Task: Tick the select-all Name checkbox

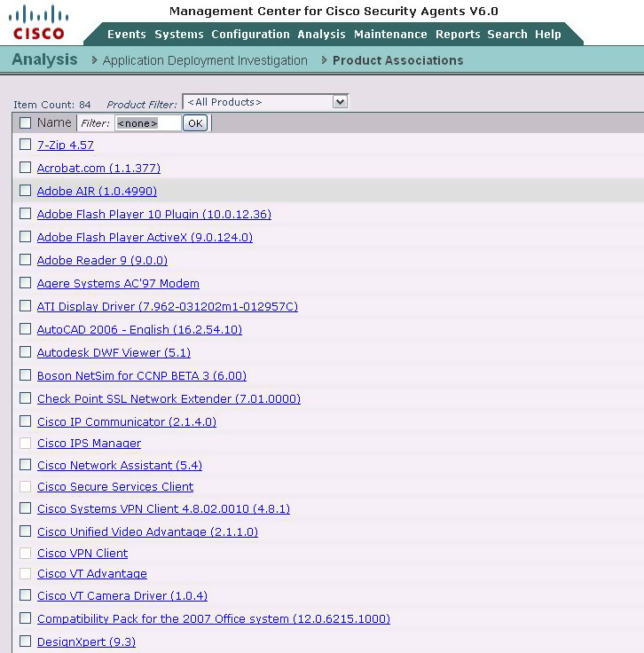Action: pos(26,122)
